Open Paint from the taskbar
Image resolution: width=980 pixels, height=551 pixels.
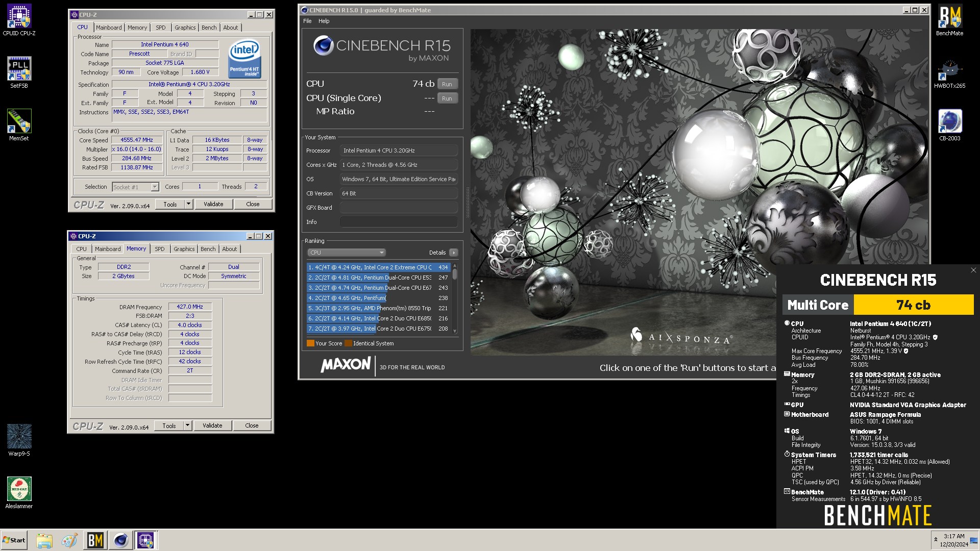pos(69,540)
